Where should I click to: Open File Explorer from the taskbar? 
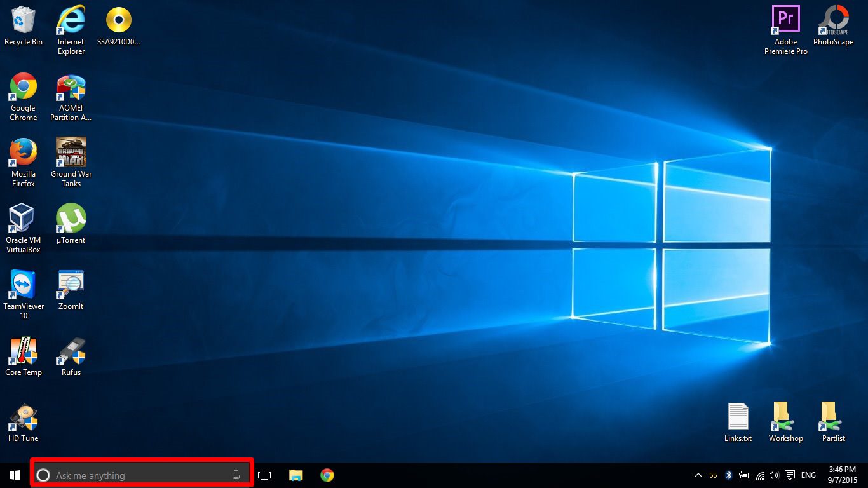click(x=296, y=475)
